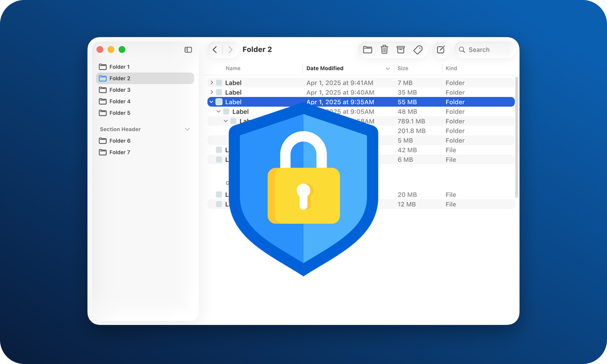The image size is (607, 364).
Task: Toggle the sidebar visibility icon
Action: point(188,50)
